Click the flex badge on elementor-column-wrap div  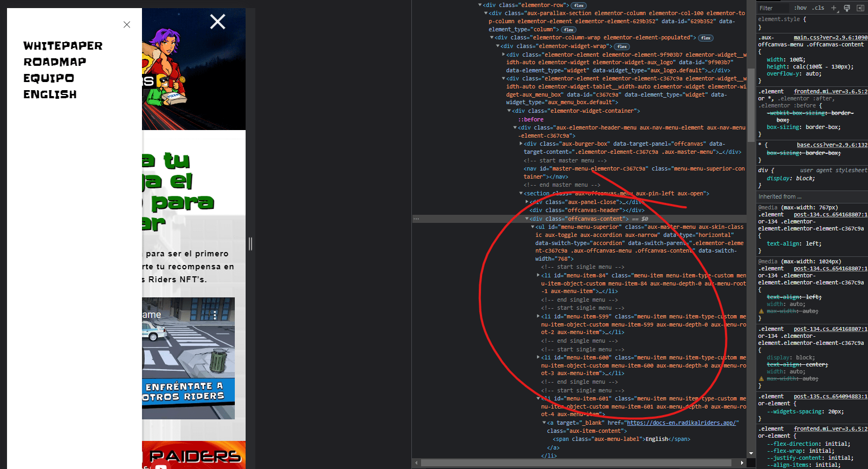[x=706, y=38]
